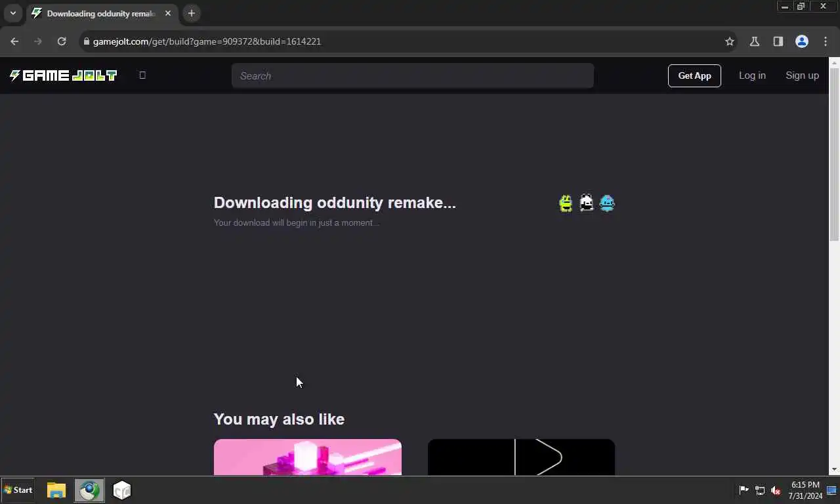
Task: Click the Game Jolt logo
Action: (63, 75)
